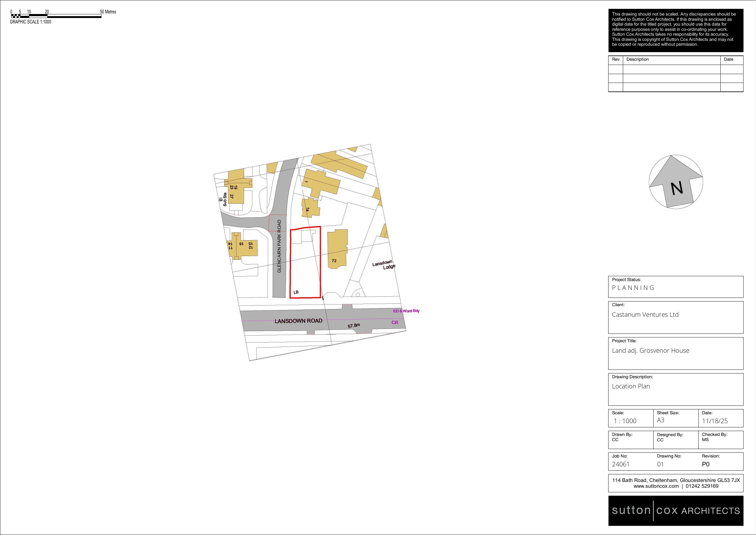Click the Glencairn Park Road label
The image size is (756, 535).
pyautogui.click(x=279, y=246)
